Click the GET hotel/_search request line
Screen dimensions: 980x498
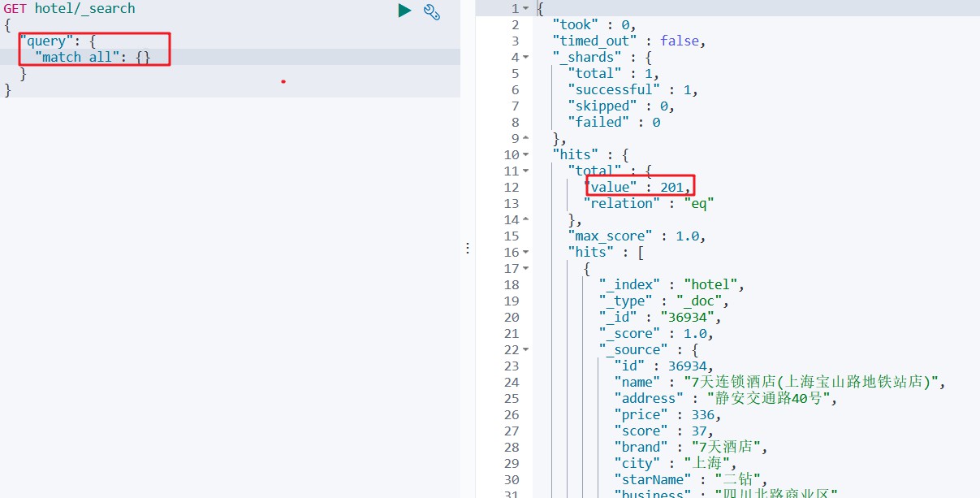pos(70,8)
